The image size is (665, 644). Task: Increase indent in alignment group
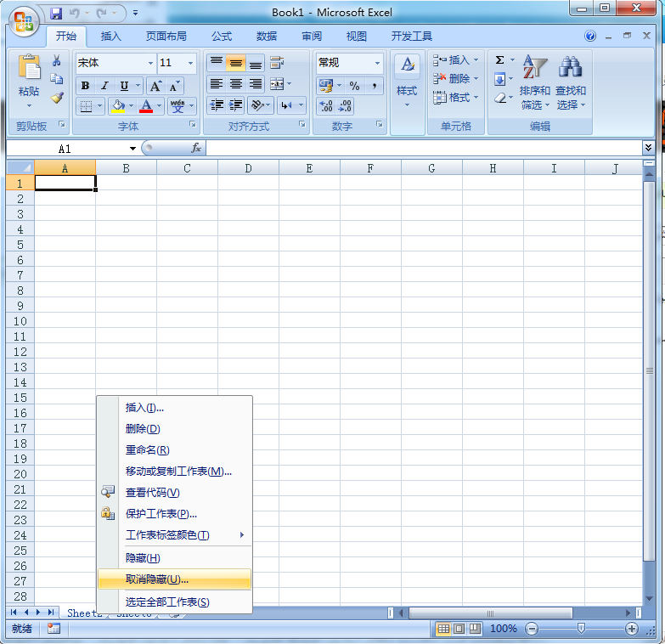click(x=236, y=105)
